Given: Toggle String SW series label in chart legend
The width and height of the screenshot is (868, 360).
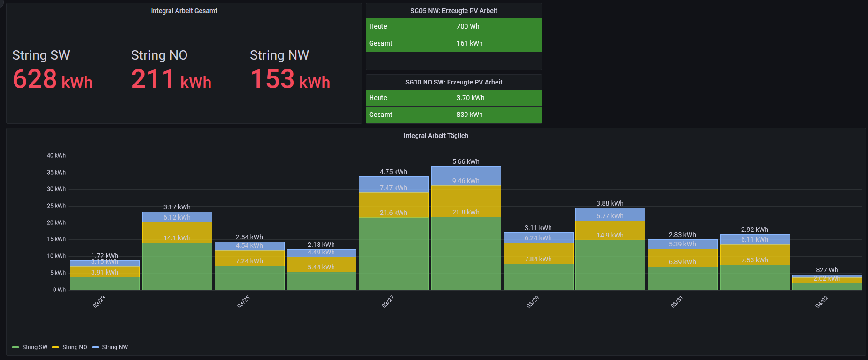Looking at the screenshot, I should coord(35,347).
